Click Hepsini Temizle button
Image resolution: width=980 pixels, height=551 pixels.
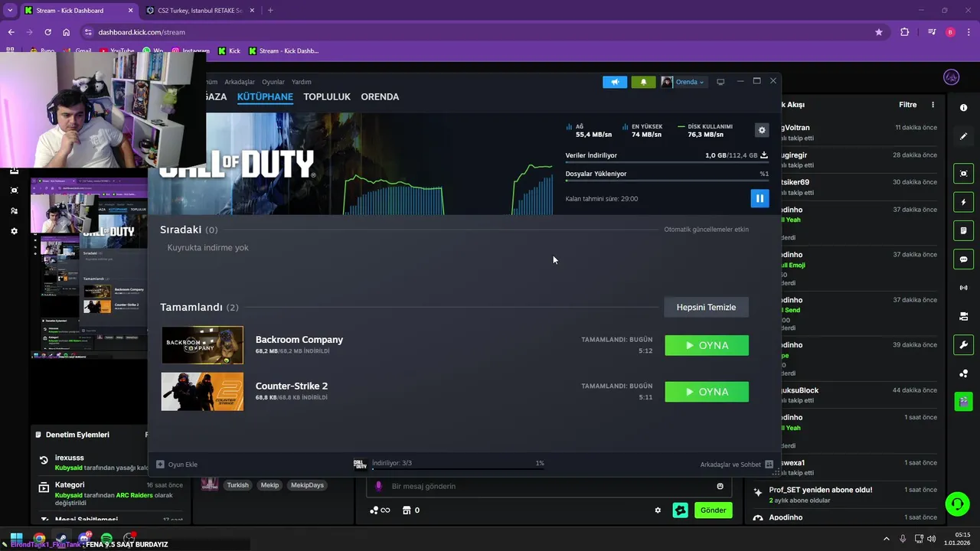click(706, 307)
